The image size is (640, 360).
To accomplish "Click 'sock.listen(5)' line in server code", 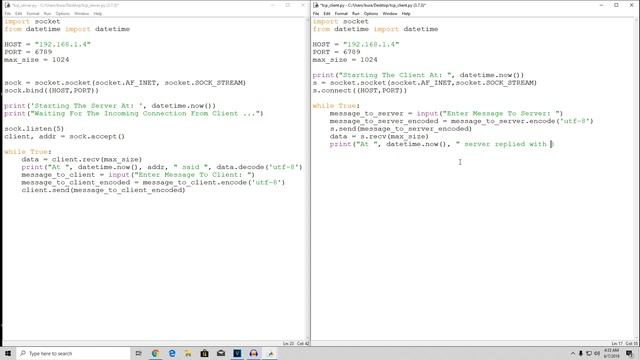I will 34,129.
